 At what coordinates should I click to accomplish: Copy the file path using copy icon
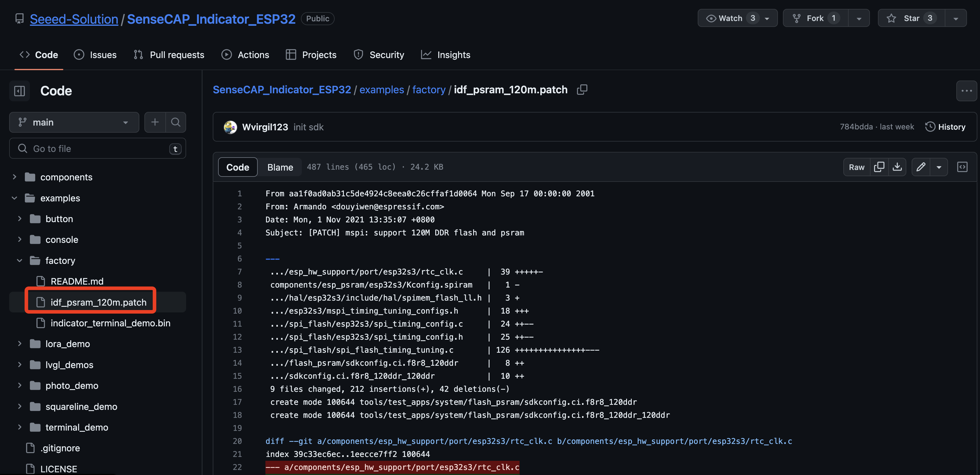[x=582, y=89]
